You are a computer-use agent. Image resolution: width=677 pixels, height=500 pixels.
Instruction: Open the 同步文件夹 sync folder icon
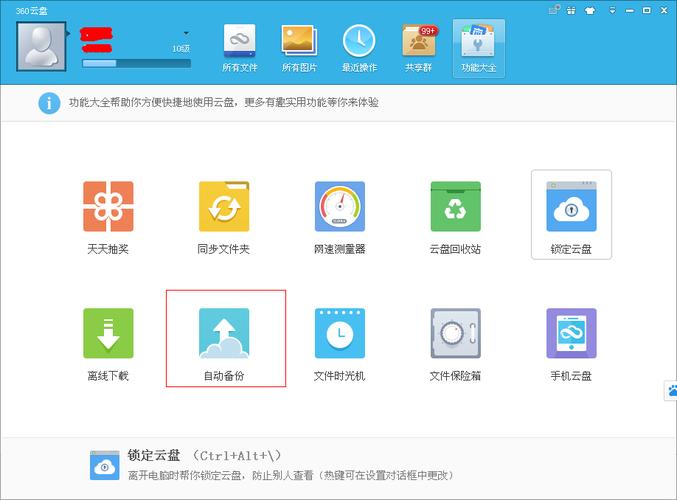tap(224, 206)
